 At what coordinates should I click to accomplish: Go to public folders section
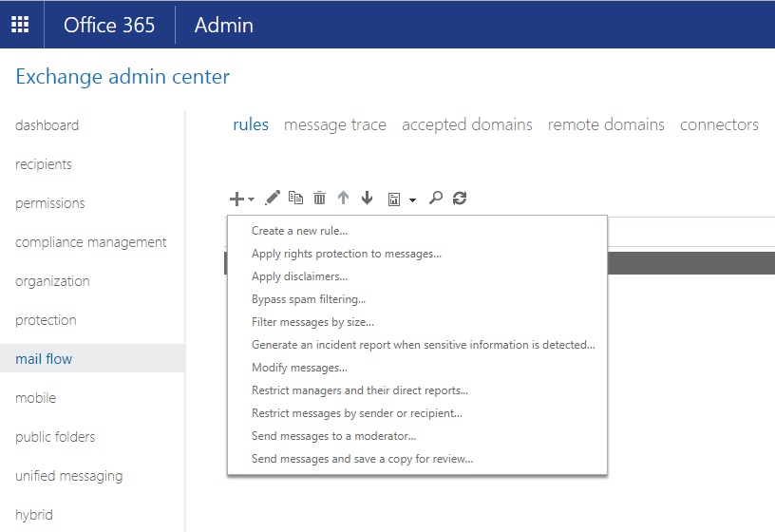[55, 437]
